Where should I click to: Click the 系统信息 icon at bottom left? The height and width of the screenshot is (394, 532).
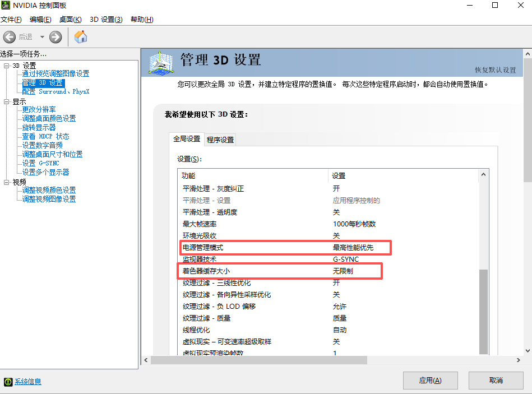click(x=8, y=382)
